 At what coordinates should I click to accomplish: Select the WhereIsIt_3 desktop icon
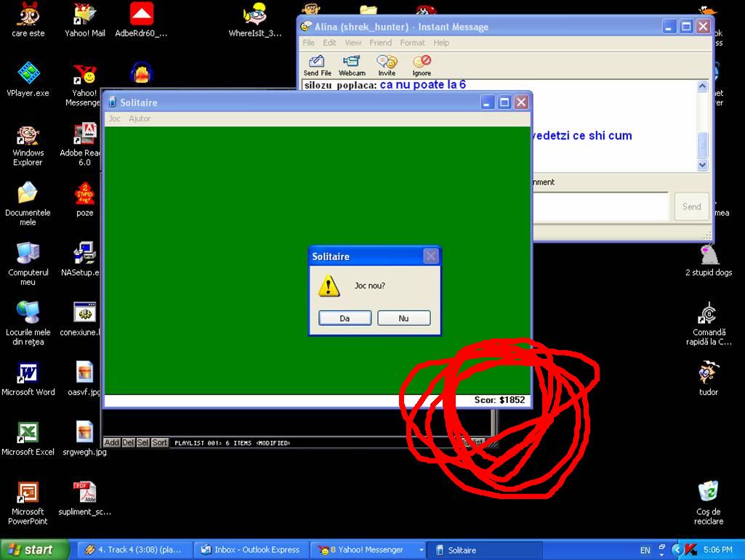pos(255,20)
